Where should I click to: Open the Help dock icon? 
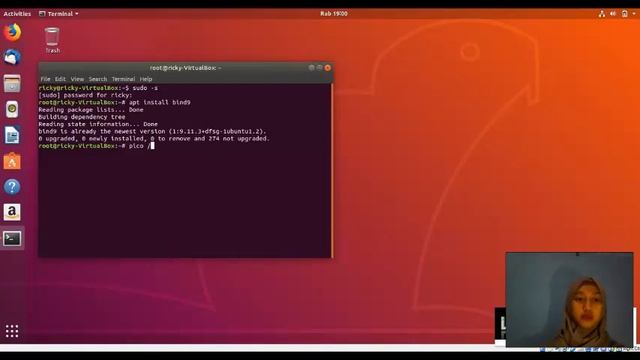coord(12,187)
